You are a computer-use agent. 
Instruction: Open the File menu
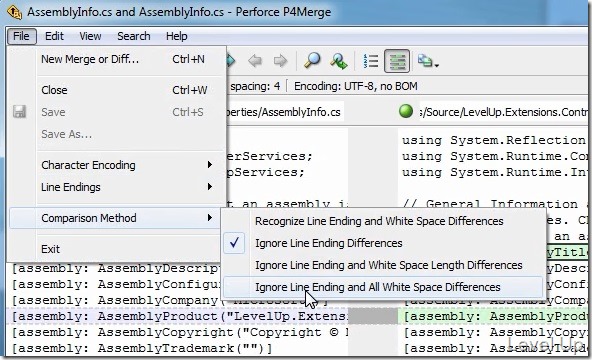coord(21,36)
